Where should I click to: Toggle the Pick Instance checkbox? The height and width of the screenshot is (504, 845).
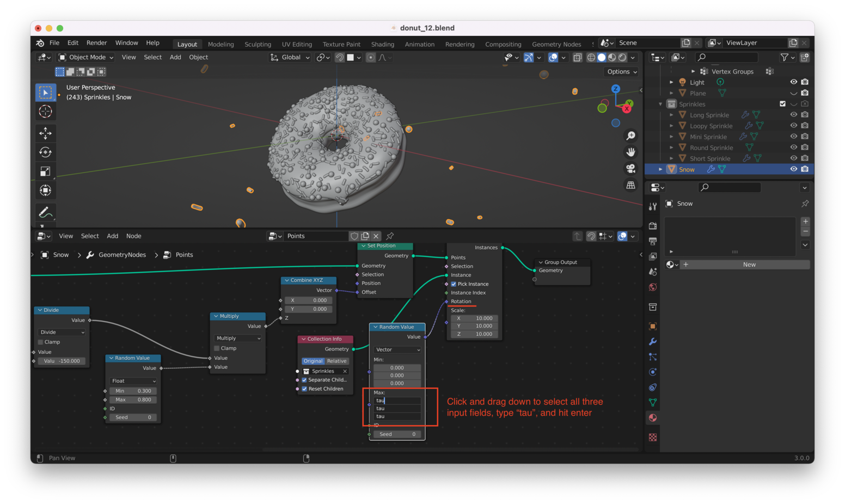[454, 284]
